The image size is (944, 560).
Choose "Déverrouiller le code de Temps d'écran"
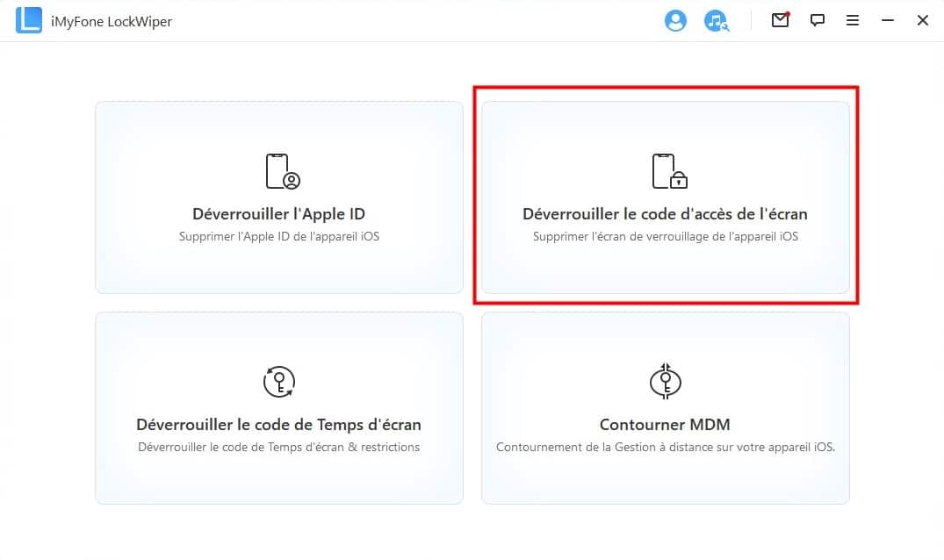[278, 425]
